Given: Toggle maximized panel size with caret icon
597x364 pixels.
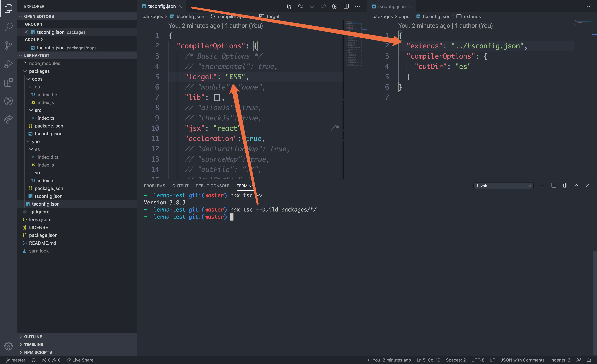Looking at the screenshot, I should click(x=576, y=186).
